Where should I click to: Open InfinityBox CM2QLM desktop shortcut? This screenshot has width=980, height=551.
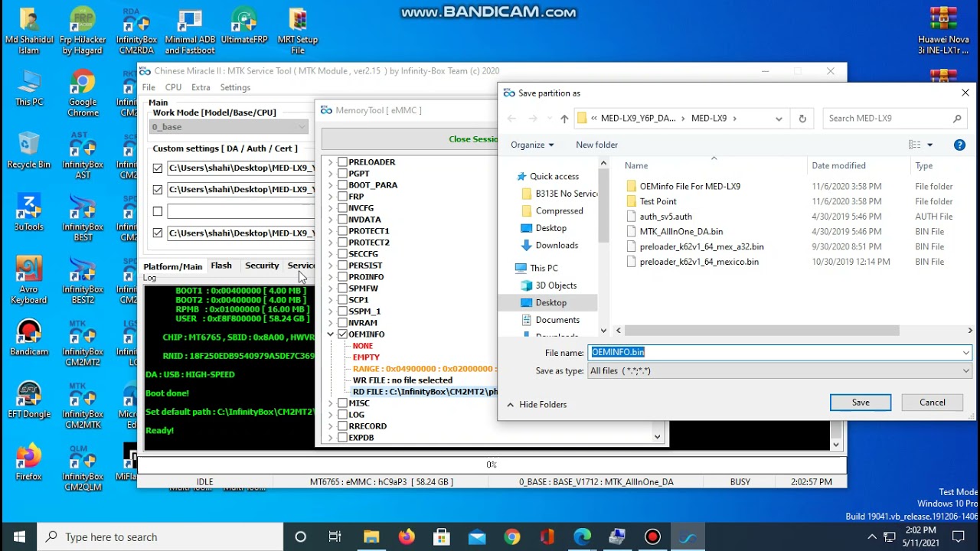[x=83, y=468]
